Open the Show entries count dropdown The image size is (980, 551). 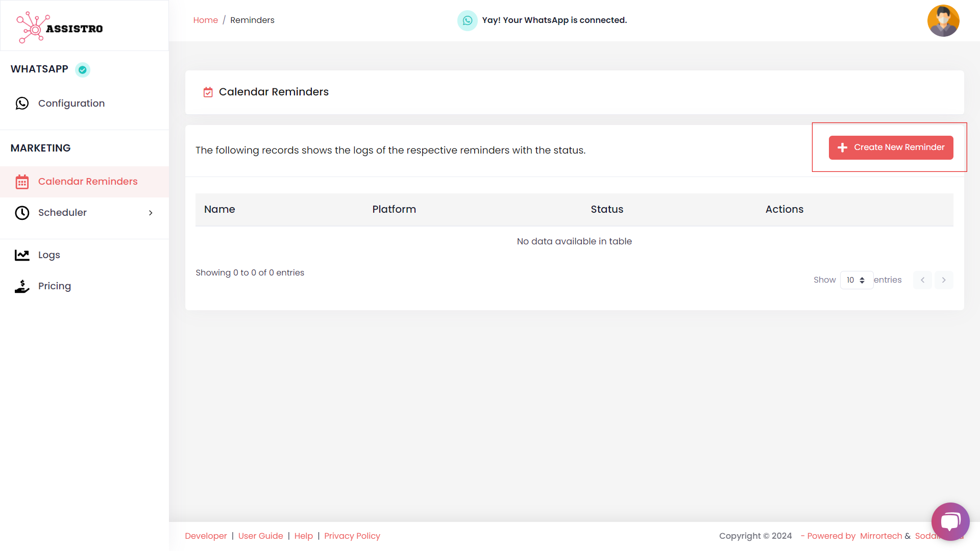pyautogui.click(x=856, y=280)
